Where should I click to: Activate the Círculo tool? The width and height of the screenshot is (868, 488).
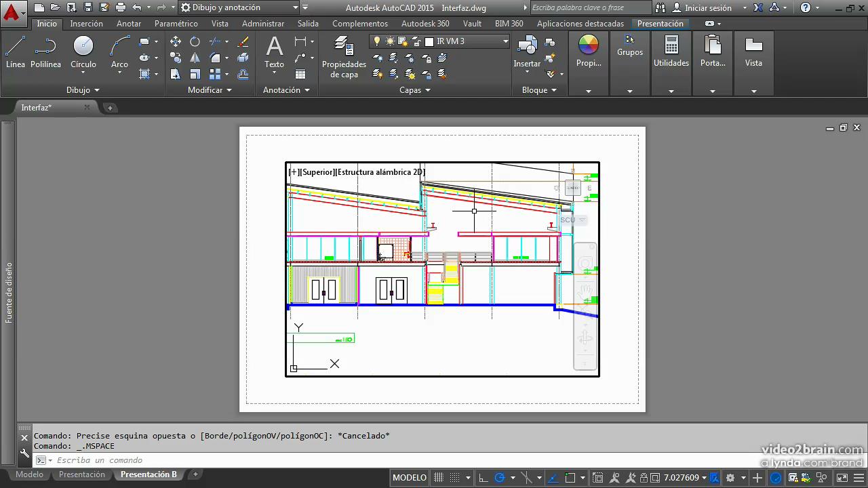click(x=83, y=53)
